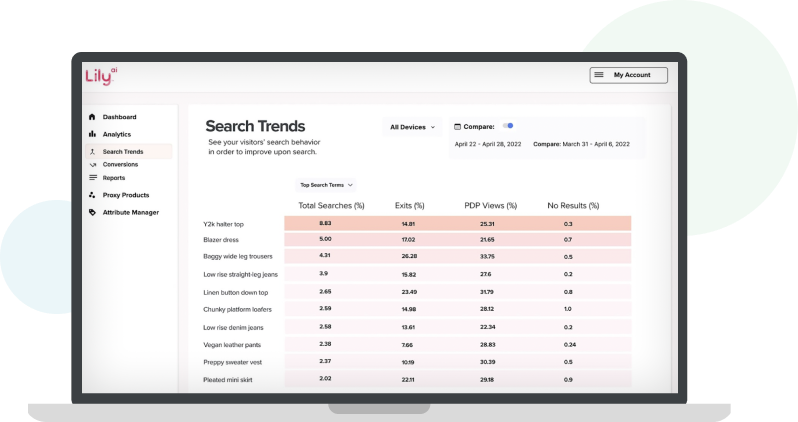The width and height of the screenshot is (798, 422).
Task: Click the 0.24 no results value
Action: click(570, 345)
